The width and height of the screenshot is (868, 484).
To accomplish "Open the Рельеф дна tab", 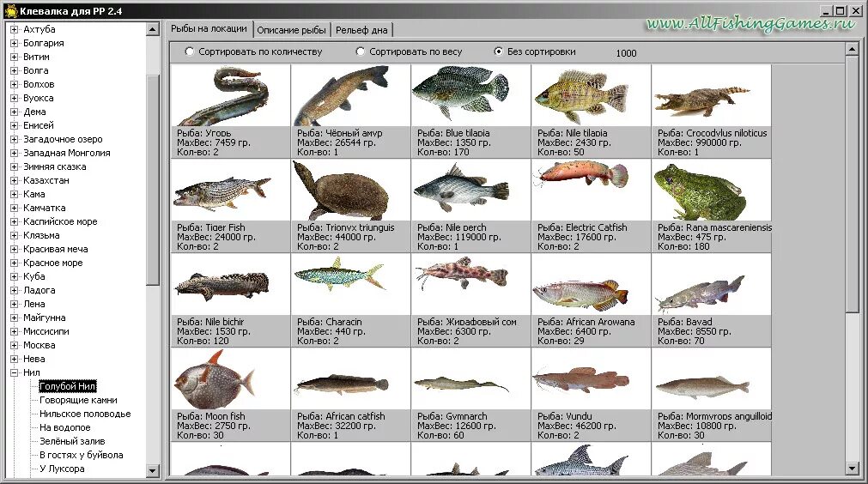I will [x=362, y=30].
